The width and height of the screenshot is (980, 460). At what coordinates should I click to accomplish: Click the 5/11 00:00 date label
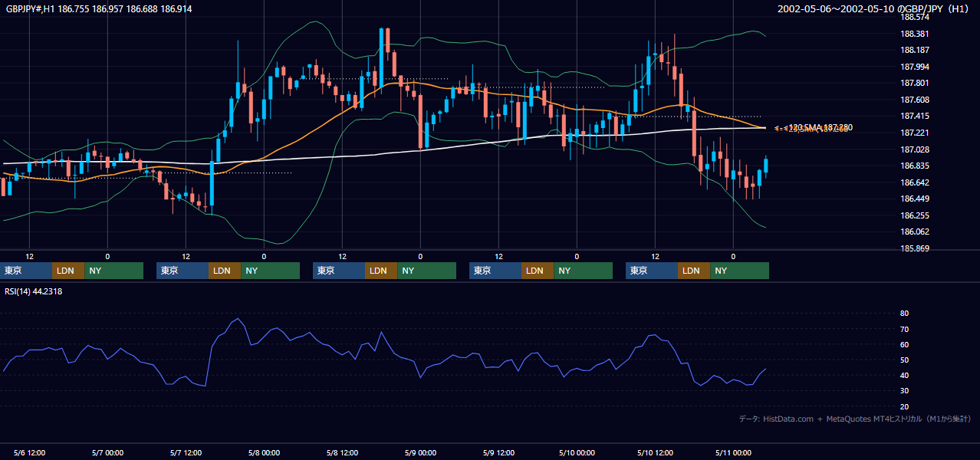(x=733, y=453)
